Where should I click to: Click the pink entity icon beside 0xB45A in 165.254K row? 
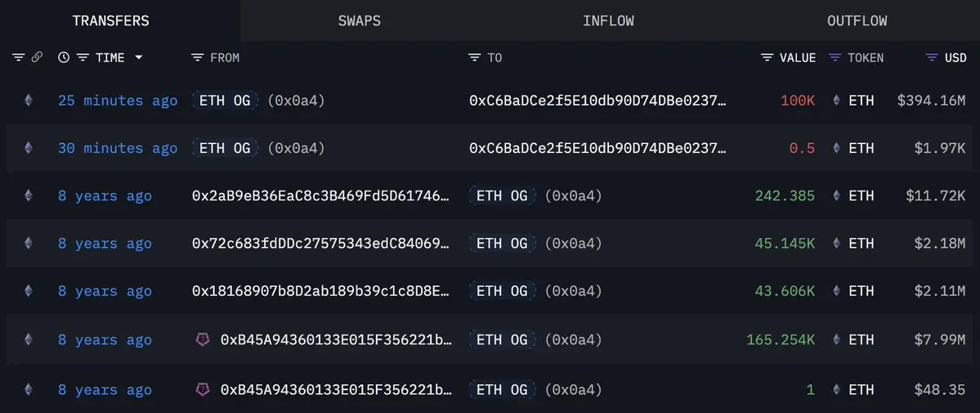[x=203, y=339]
